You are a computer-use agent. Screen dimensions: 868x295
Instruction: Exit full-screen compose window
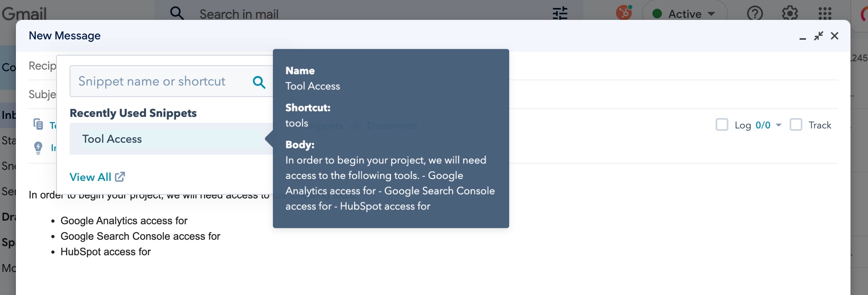click(x=818, y=36)
